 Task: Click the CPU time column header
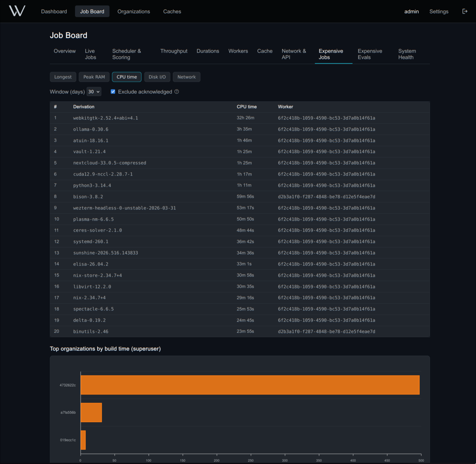tap(246, 107)
